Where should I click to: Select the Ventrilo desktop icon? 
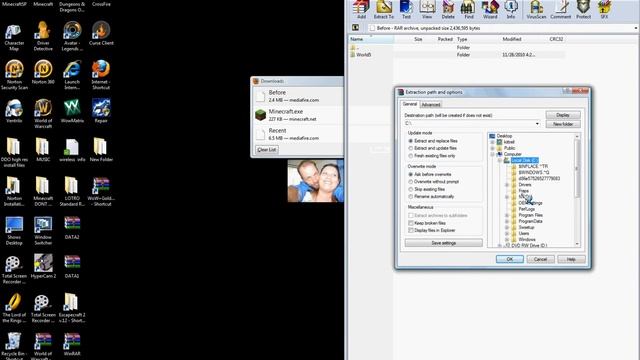coord(14,111)
